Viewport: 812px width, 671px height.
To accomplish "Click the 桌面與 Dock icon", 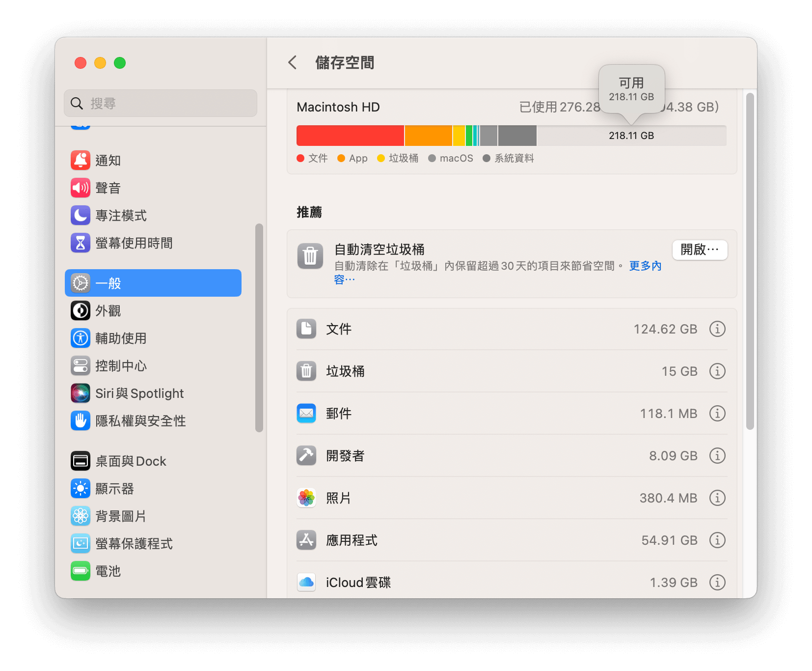I will (x=81, y=461).
